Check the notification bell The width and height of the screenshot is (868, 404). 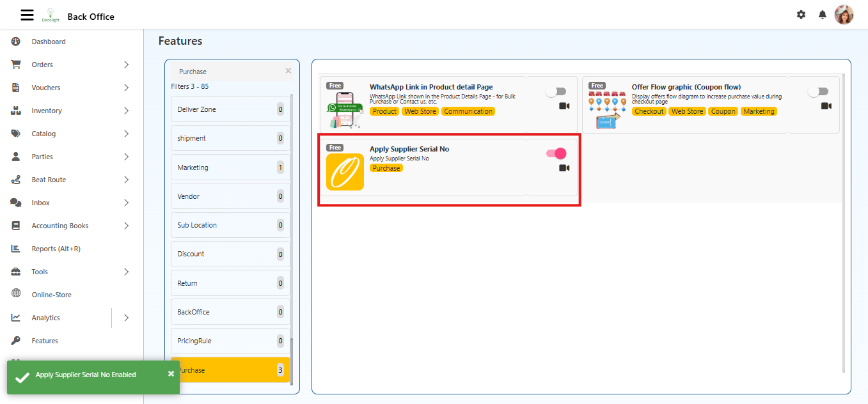(x=822, y=14)
